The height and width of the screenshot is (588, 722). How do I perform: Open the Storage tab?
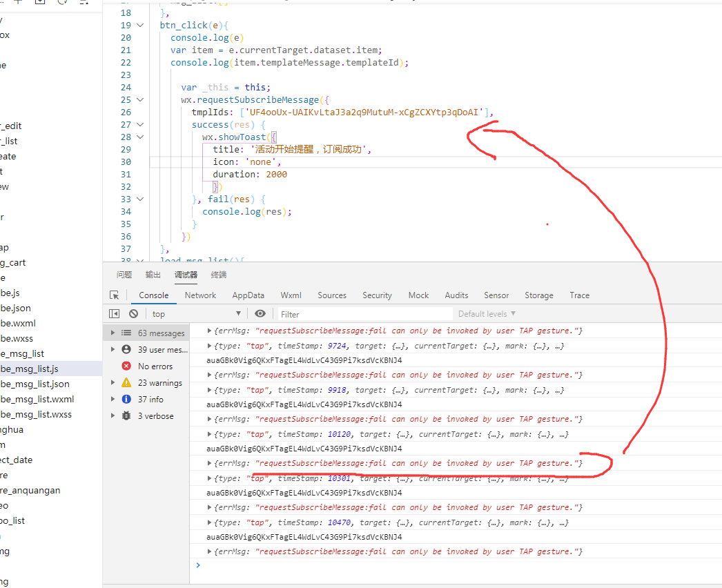click(x=539, y=295)
